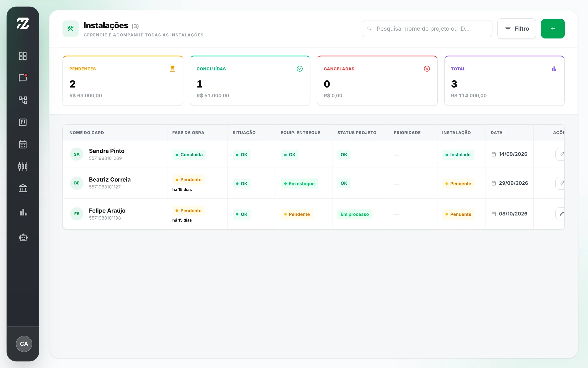Open the chat messages icon with notification
This screenshot has width=588, height=368.
click(x=23, y=78)
